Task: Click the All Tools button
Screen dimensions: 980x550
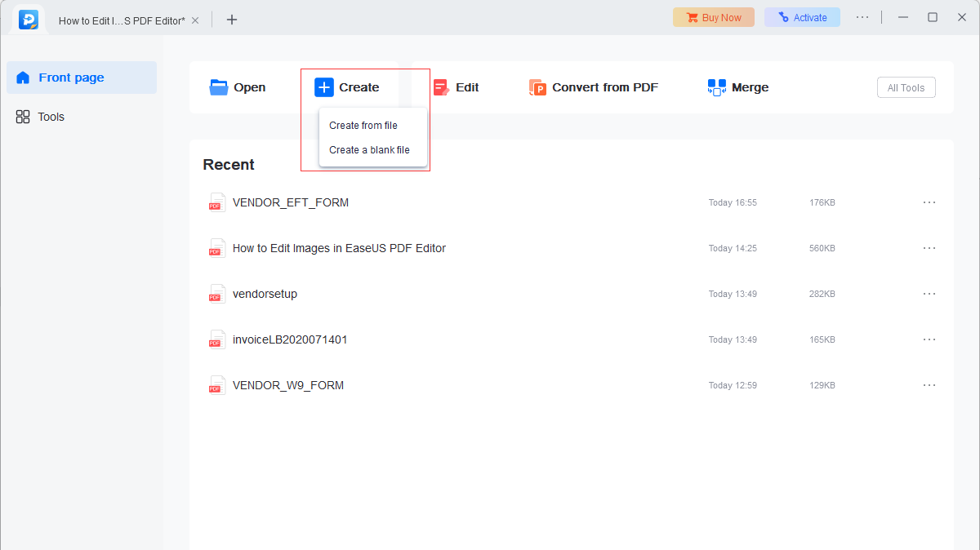Action: tap(906, 87)
